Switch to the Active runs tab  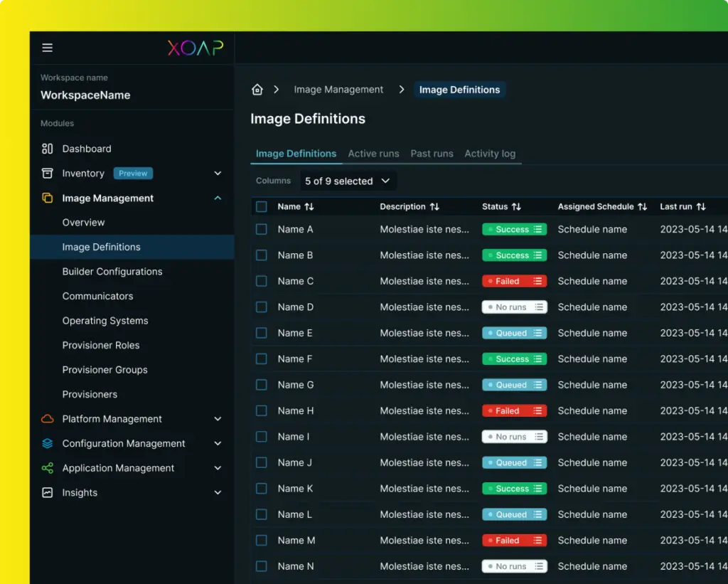(x=373, y=154)
